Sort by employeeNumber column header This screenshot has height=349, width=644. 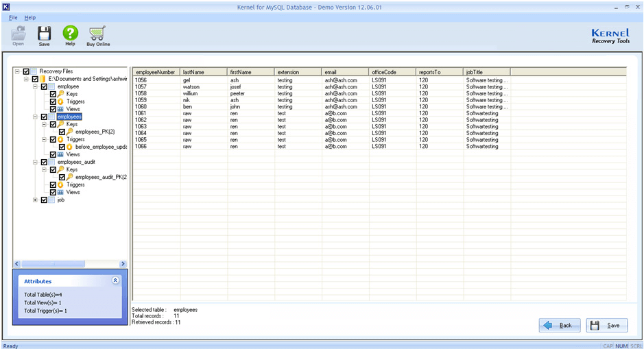pos(156,72)
